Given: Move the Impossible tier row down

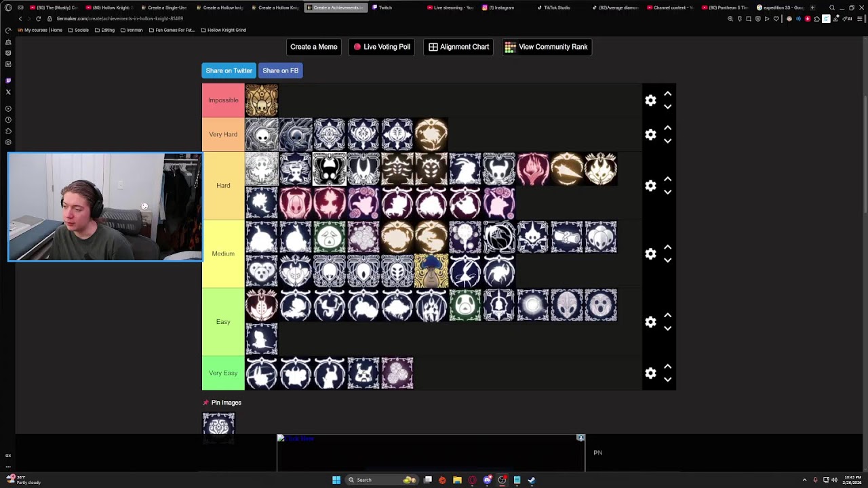Looking at the screenshot, I should [667, 107].
